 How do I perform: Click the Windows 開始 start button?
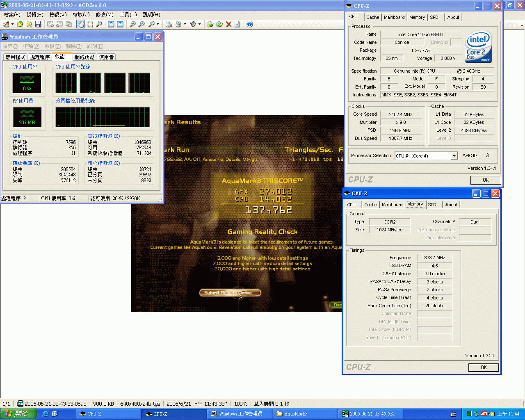pos(18,414)
